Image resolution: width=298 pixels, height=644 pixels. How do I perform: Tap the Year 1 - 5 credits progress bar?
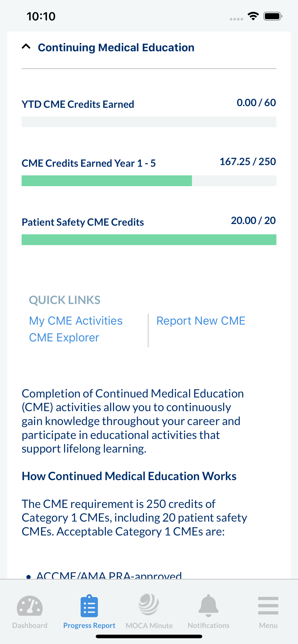(x=149, y=181)
